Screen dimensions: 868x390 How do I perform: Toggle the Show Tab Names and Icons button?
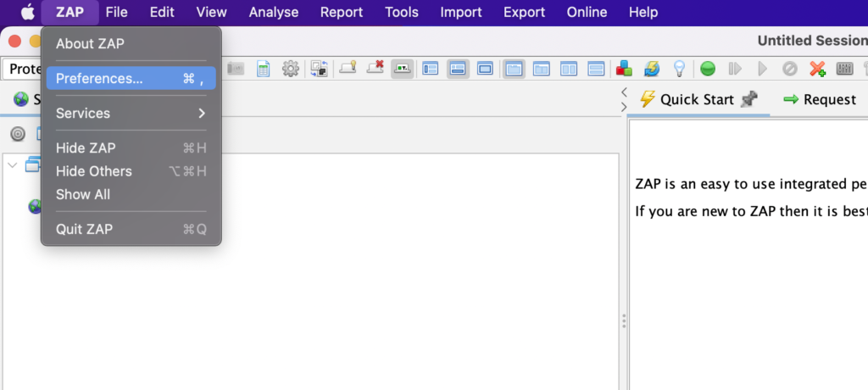[403, 69]
